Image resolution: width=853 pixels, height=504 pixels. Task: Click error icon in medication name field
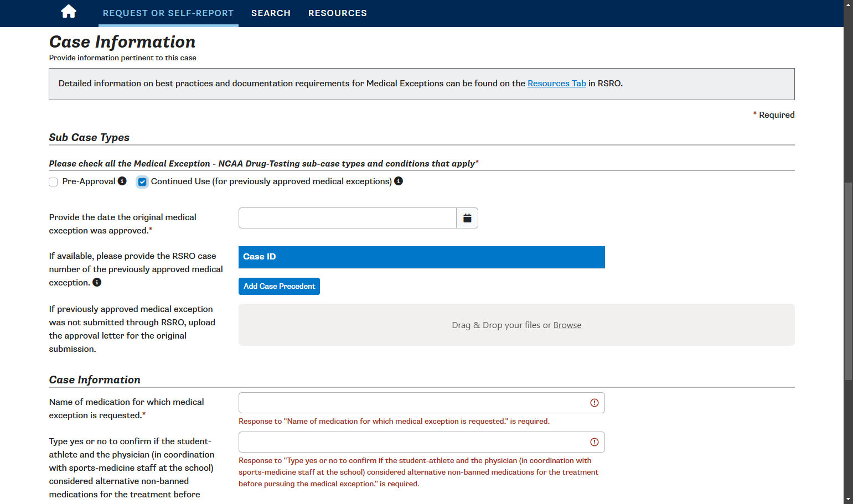tap(594, 403)
